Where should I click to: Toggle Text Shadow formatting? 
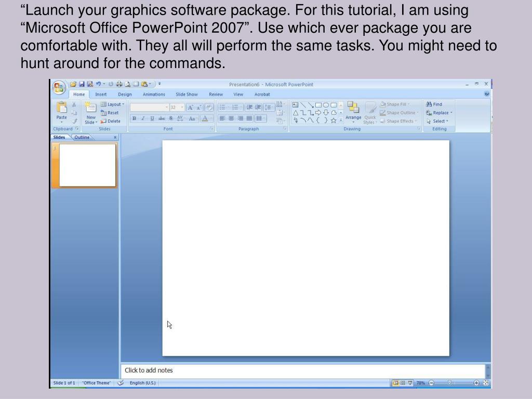coord(170,118)
